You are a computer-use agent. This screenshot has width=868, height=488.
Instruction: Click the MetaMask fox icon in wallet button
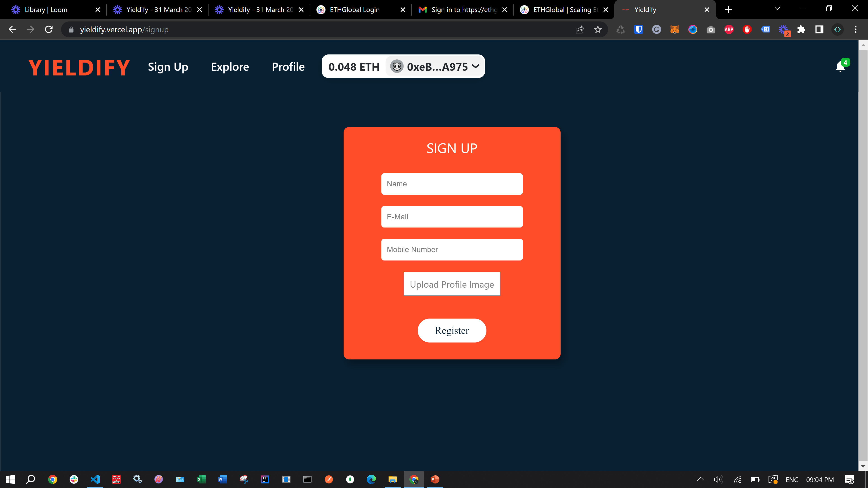(x=396, y=67)
